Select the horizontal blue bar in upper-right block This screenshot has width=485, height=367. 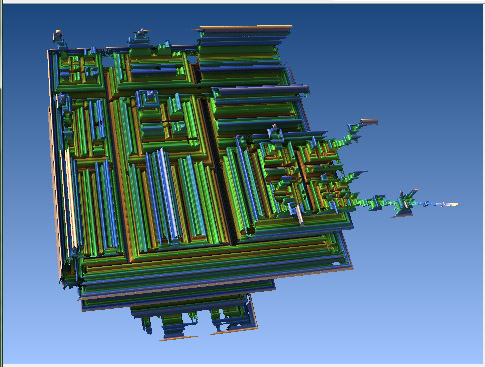click(x=260, y=90)
